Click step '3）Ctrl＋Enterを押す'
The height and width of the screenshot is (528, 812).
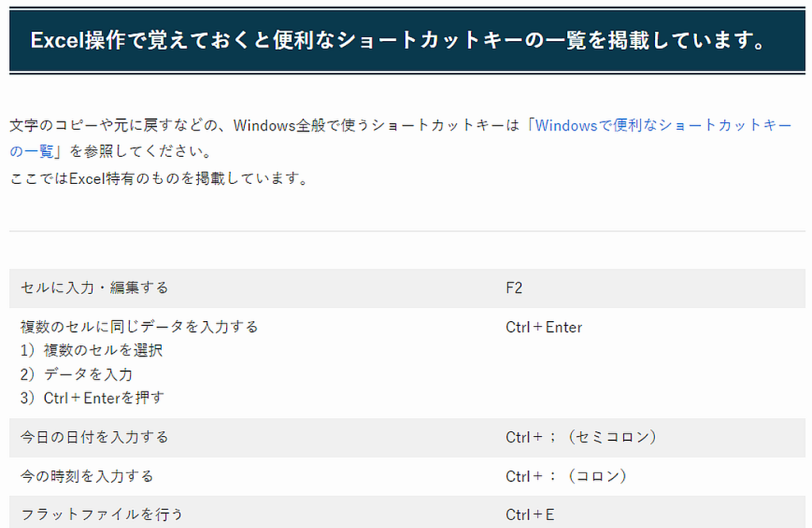point(92,398)
